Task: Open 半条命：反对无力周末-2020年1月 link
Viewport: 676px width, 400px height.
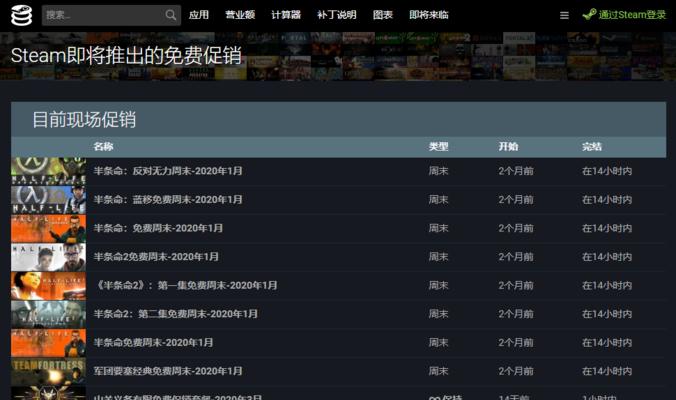Action: point(168,171)
